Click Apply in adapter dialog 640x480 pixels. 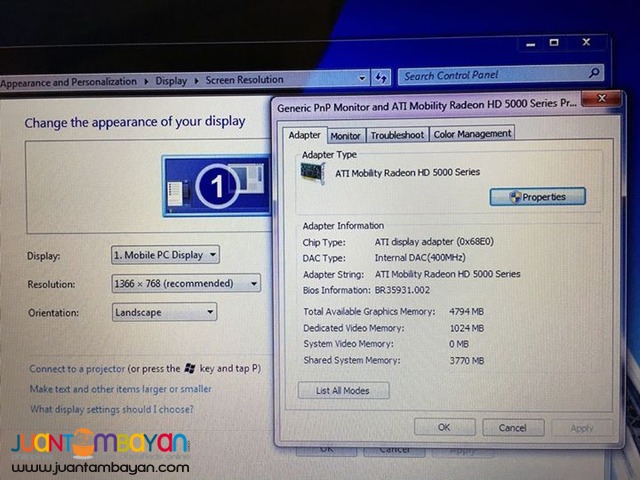coord(582,428)
